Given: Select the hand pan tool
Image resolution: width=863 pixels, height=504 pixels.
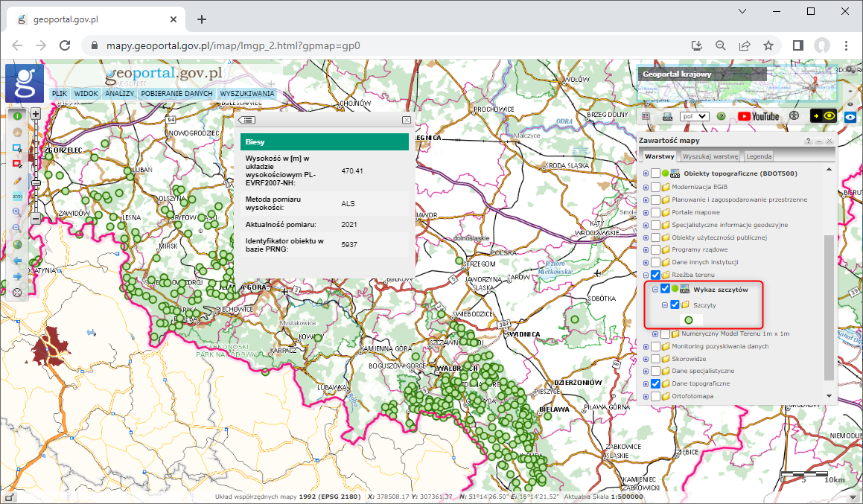Looking at the screenshot, I should coord(18,132).
